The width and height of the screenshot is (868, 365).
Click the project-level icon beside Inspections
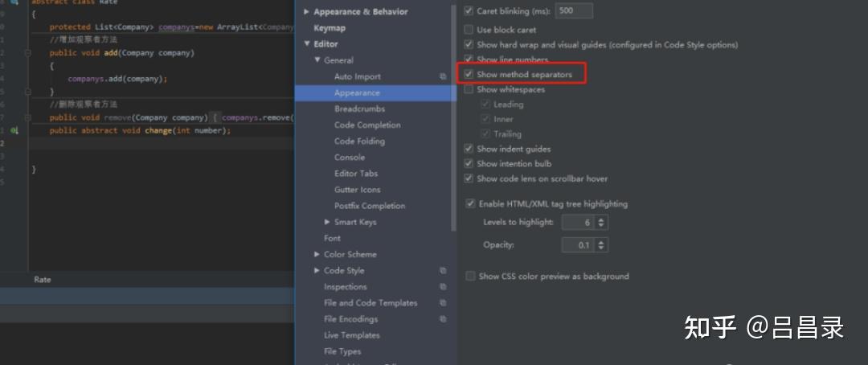[x=443, y=287]
